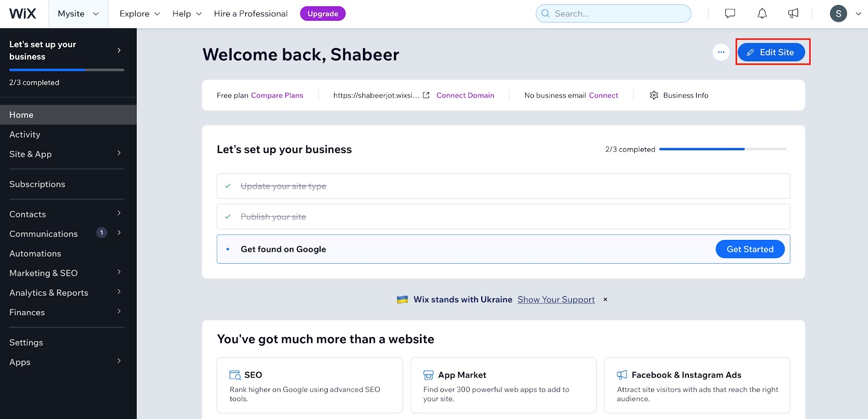
Task: Open the three-dot more actions button
Action: point(721,52)
